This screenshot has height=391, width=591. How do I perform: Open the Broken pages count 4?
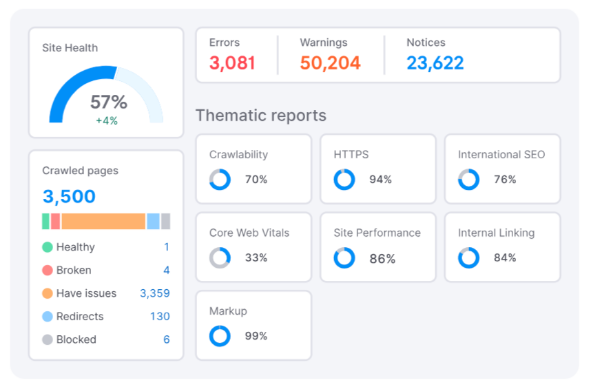pos(166,270)
